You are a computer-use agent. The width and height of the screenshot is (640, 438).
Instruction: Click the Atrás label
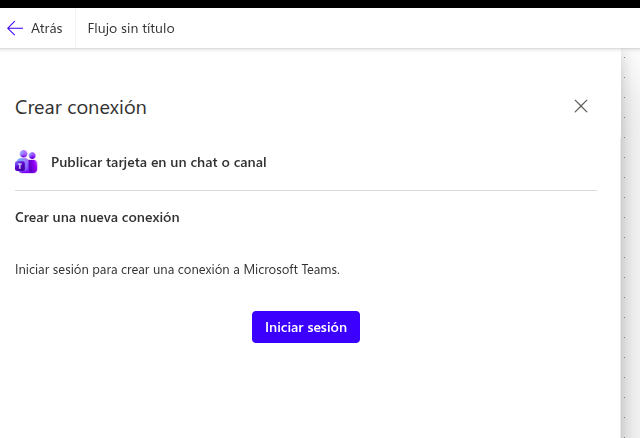click(x=46, y=28)
